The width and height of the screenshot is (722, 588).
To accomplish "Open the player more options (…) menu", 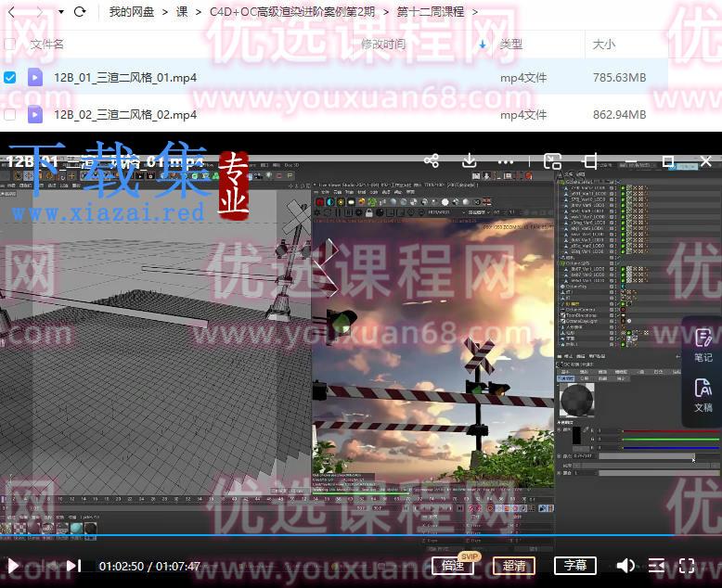I will click(x=506, y=161).
